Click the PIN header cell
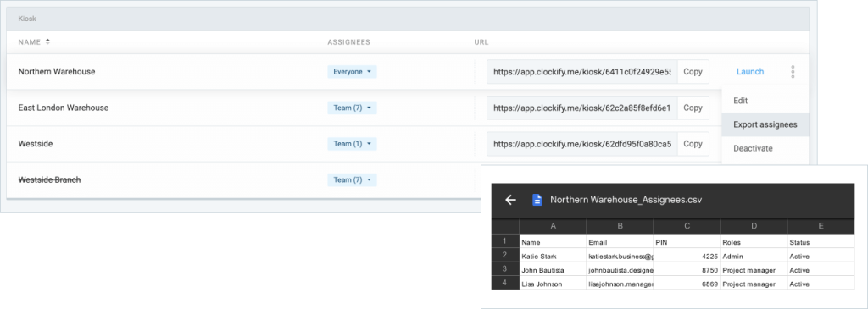868x309 pixels. pos(687,241)
